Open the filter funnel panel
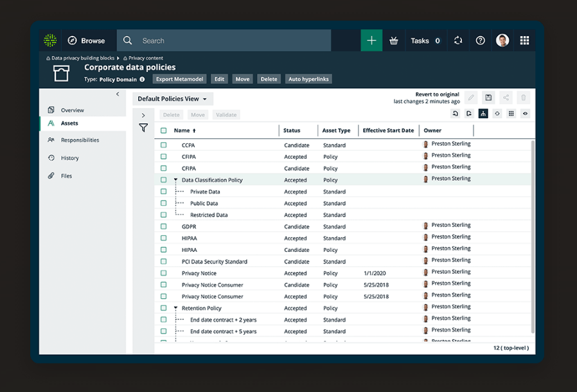This screenshot has width=577, height=392. coord(143,128)
